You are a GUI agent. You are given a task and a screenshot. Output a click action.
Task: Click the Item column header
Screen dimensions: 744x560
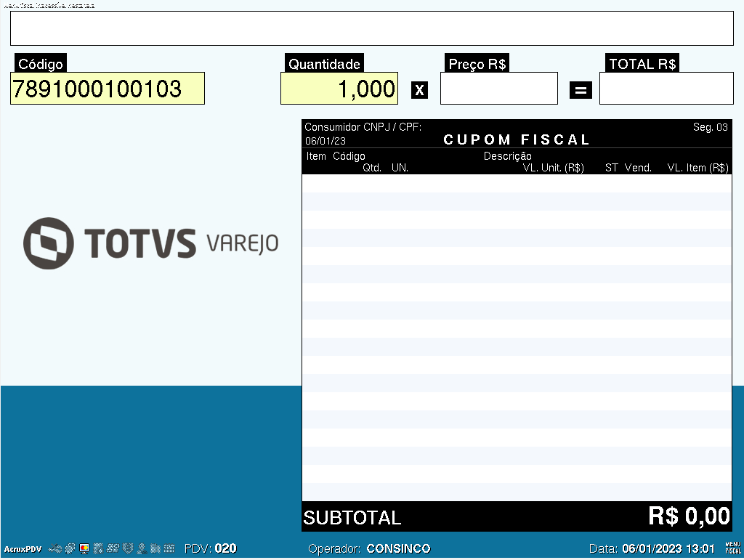(316, 156)
